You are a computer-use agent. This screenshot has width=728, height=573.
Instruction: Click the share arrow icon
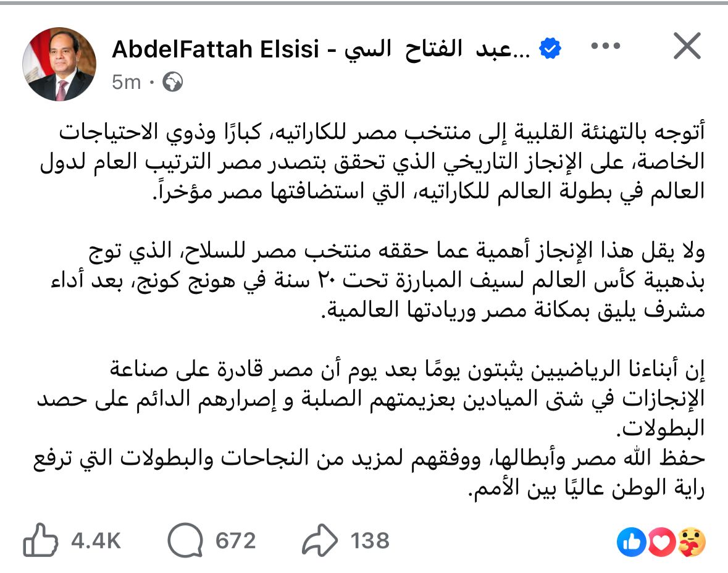coord(320,542)
